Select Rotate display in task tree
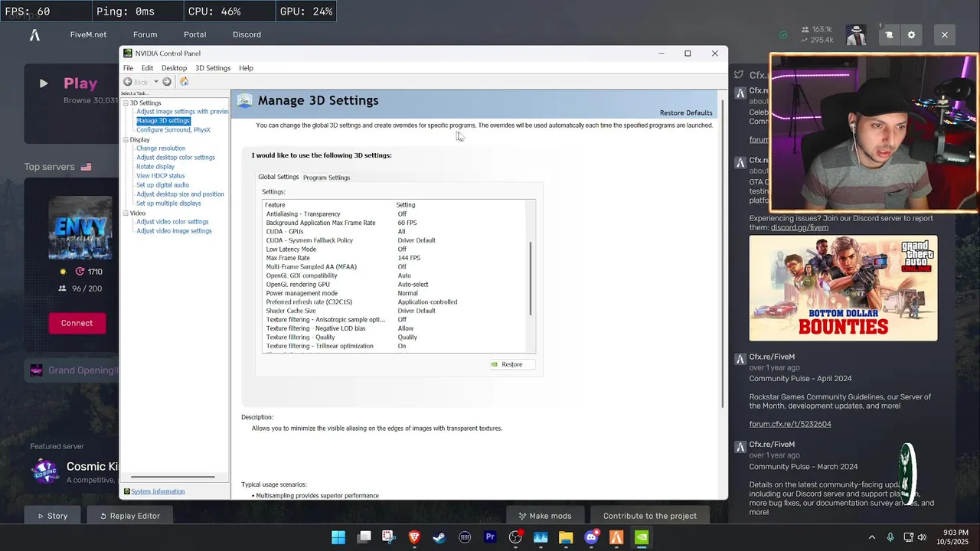980x551 pixels. 155,167
